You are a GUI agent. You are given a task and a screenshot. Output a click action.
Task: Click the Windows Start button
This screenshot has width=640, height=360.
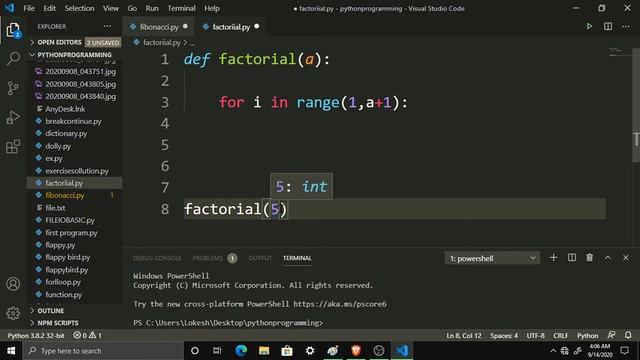coord(11,351)
